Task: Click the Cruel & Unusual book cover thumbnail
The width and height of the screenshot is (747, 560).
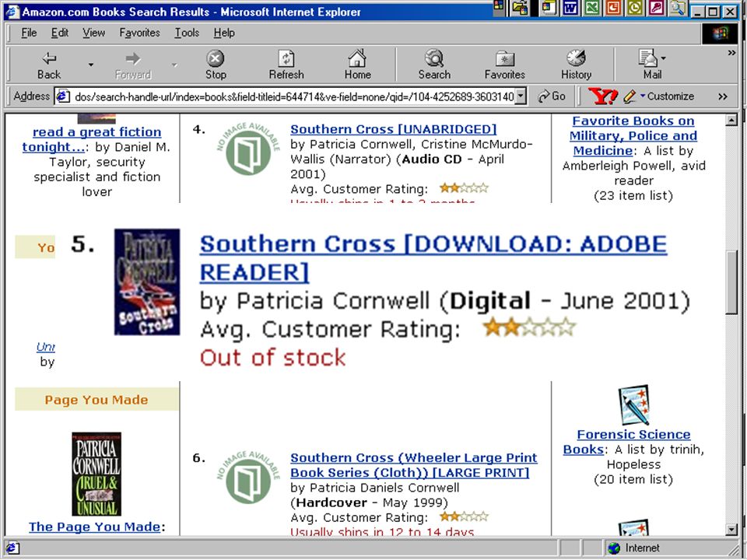Action: click(x=96, y=474)
